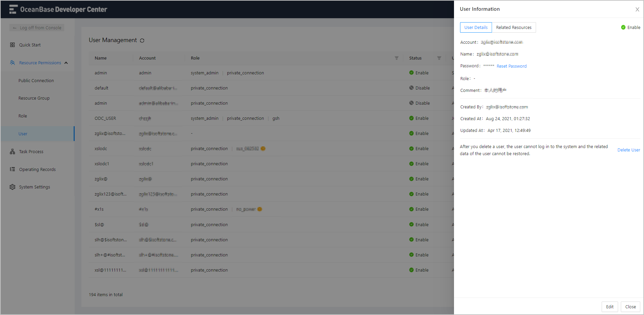Click the slh@$isoftston... name cell
Screen dimensions: 644x315
click(111, 240)
